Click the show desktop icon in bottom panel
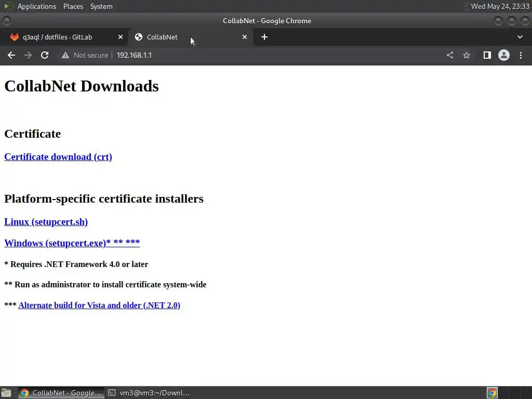The image size is (532, 399). tap(6, 393)
